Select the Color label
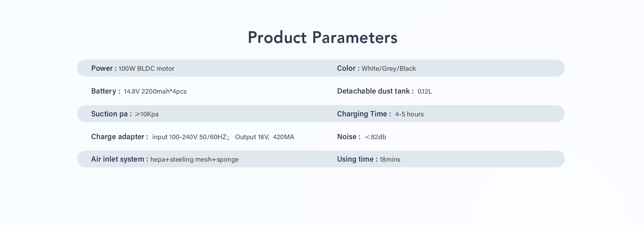The image size is (644, 225). pyautogui.click(x=348, y=68)
